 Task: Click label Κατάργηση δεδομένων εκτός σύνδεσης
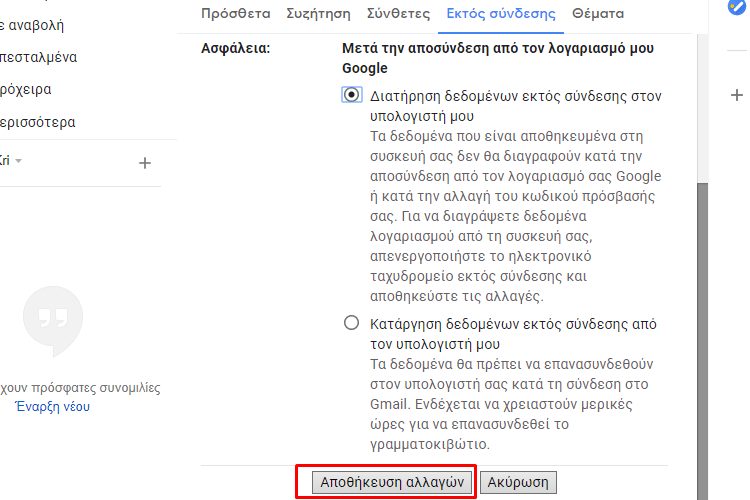click(513, 334)
